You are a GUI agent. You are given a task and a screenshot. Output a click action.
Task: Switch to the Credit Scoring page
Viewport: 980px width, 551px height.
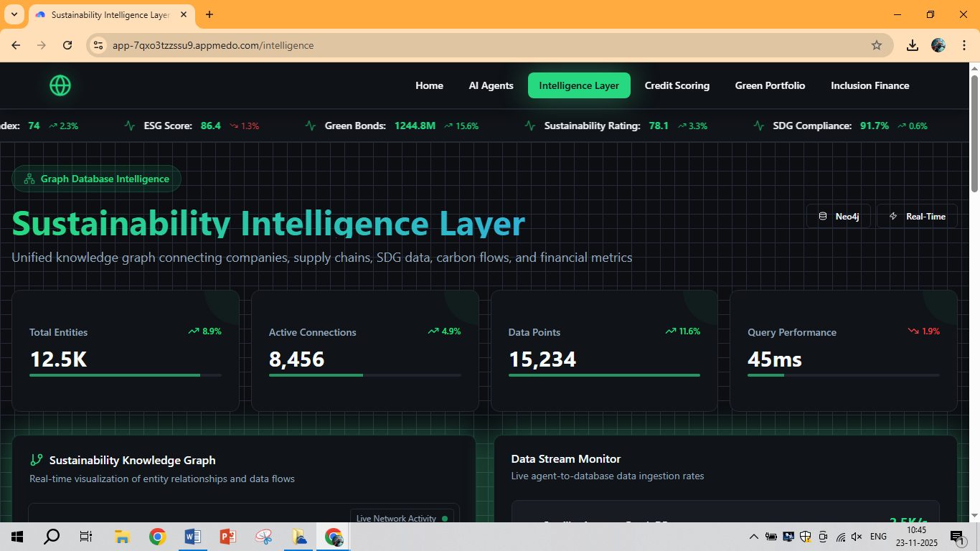677,85
